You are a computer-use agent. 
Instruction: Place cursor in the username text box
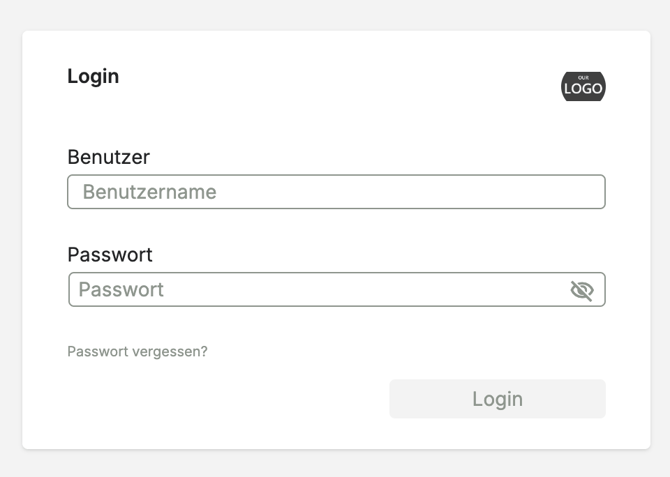(x=336, y=192)
